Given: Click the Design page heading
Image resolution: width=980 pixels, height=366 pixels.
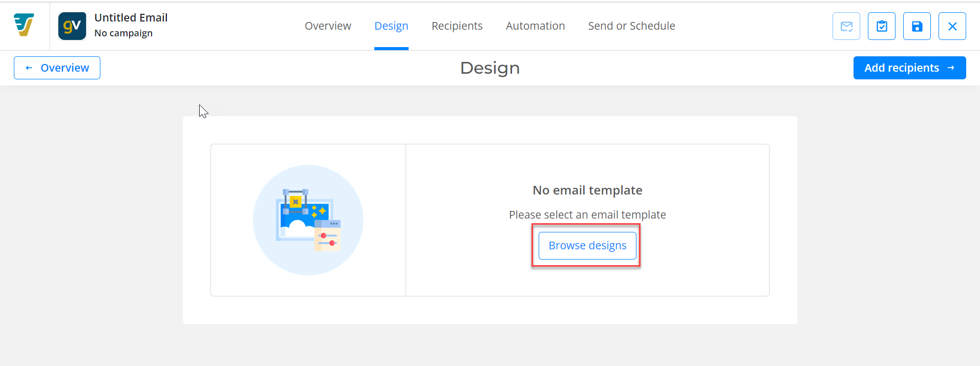Looking at the screenshot, I should tap(490, 68).
